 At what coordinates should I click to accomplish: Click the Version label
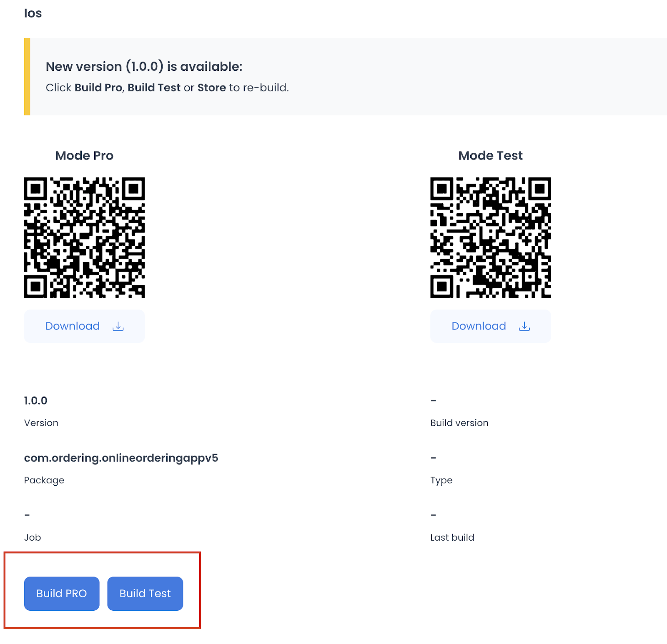pos(41,423)
